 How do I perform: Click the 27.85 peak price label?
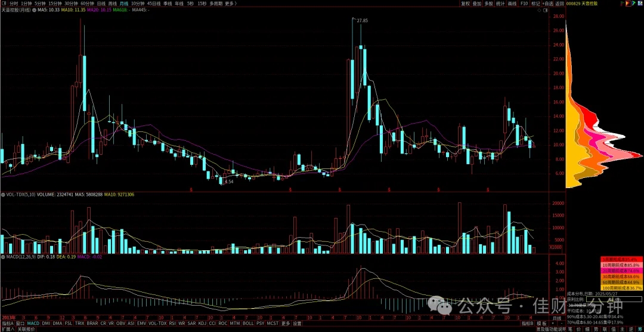[363, 20]
